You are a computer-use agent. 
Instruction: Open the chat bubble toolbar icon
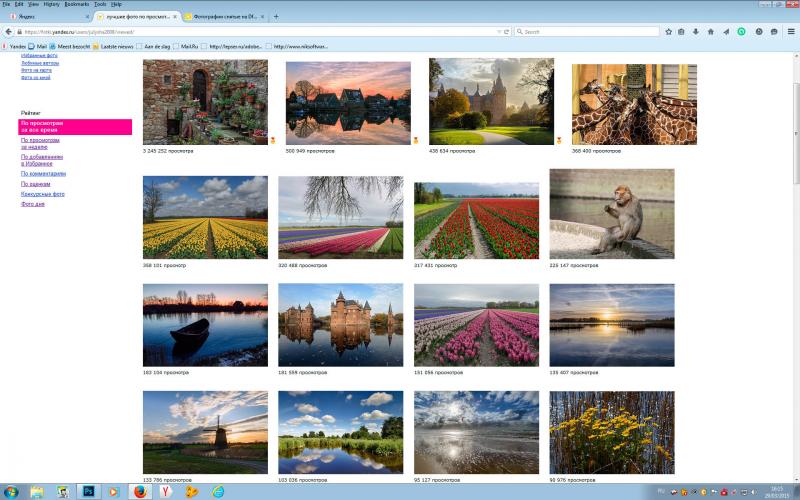coord(774,32)
